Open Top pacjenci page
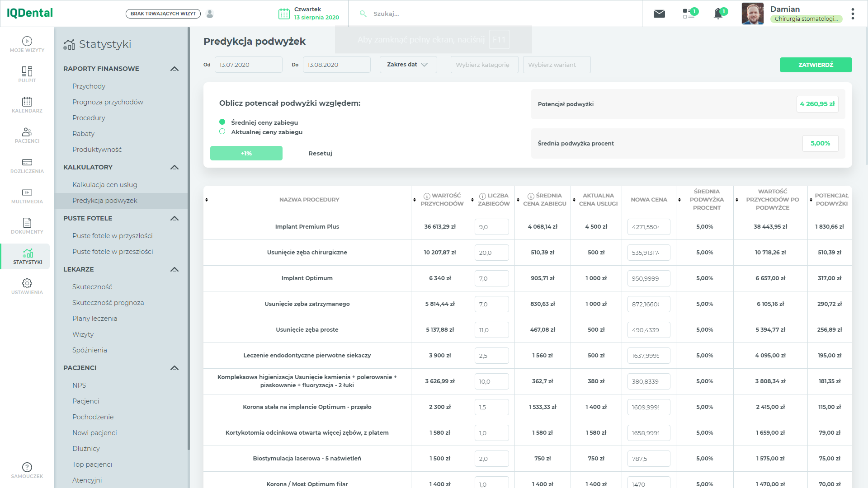868x488 pixels. (92, 465)
